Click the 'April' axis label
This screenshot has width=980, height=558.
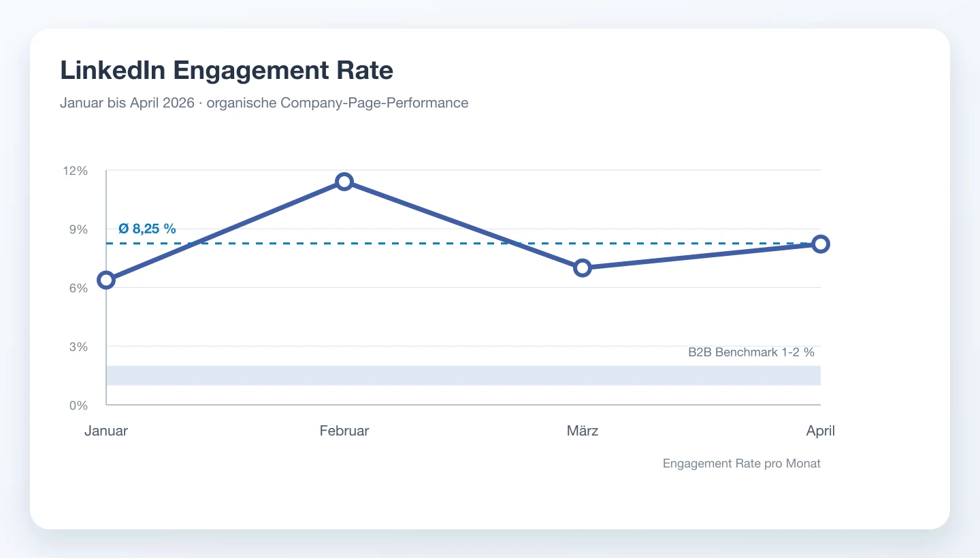click(821, 431)
